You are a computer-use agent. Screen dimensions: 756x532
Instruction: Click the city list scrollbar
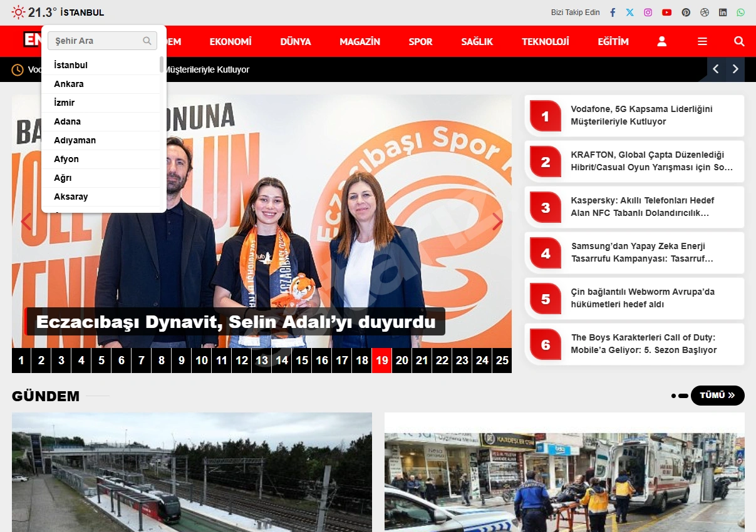tap(162, 64)
